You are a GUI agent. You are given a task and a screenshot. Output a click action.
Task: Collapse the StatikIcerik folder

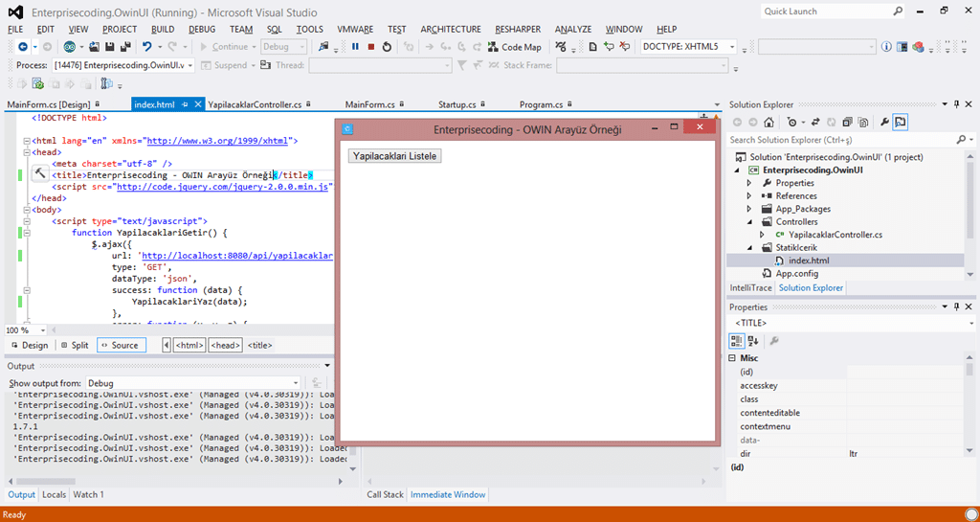coord(749,247)
